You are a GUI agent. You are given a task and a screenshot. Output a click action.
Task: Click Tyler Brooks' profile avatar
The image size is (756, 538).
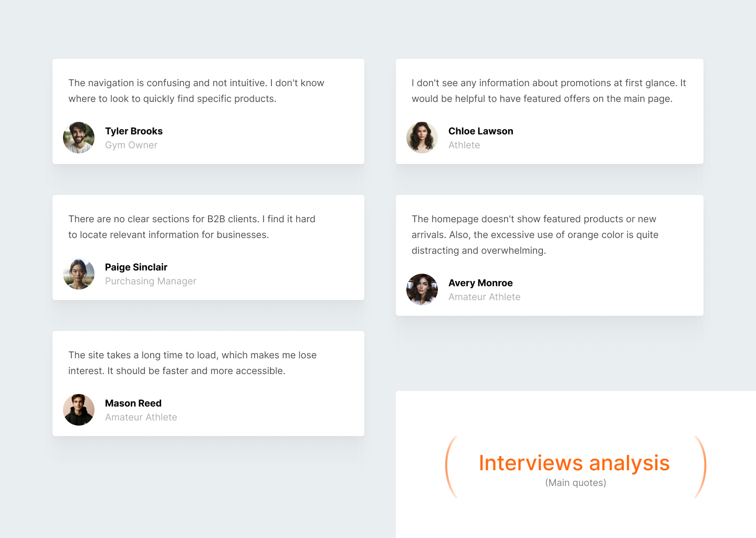pos(79,138)
